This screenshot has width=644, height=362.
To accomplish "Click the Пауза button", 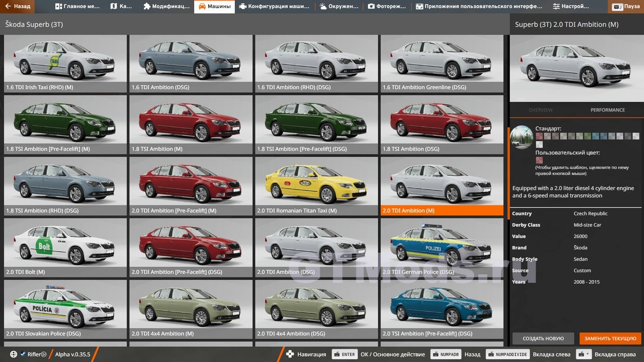I will (x=627, y=7).
